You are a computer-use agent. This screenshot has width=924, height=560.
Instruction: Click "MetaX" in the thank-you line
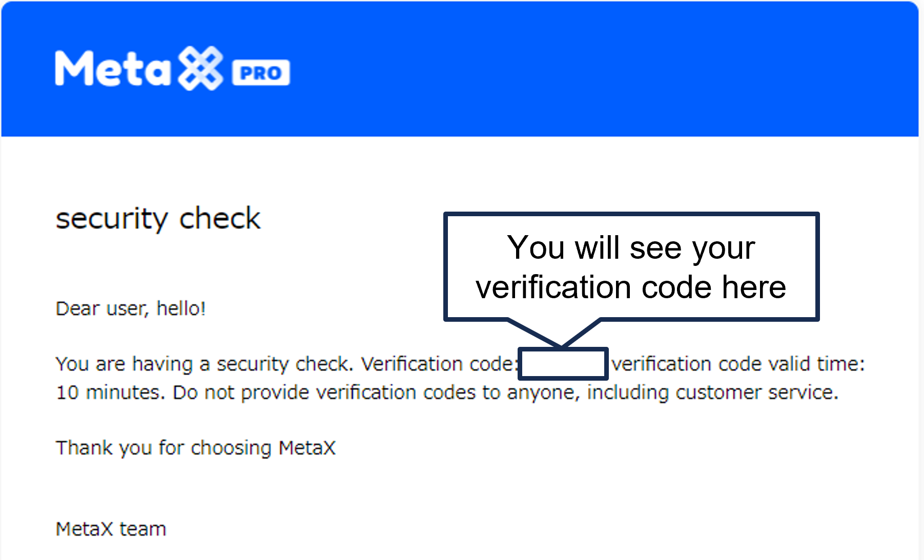pyautogui.click(x=307, y=448)
